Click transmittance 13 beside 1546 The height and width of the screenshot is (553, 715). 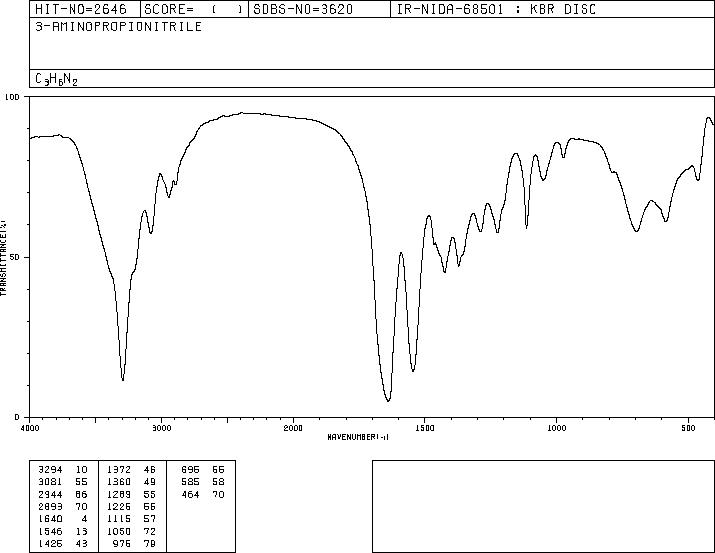pyautogui.click(x=82, y=532)
